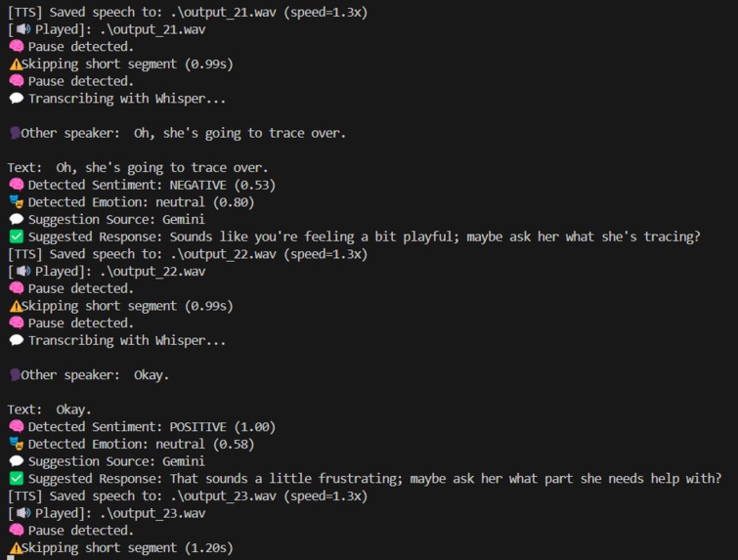Click the brain icon beside POSITIVE (1.00)
The image size is (738, 560).
click(x=16, y=426)
